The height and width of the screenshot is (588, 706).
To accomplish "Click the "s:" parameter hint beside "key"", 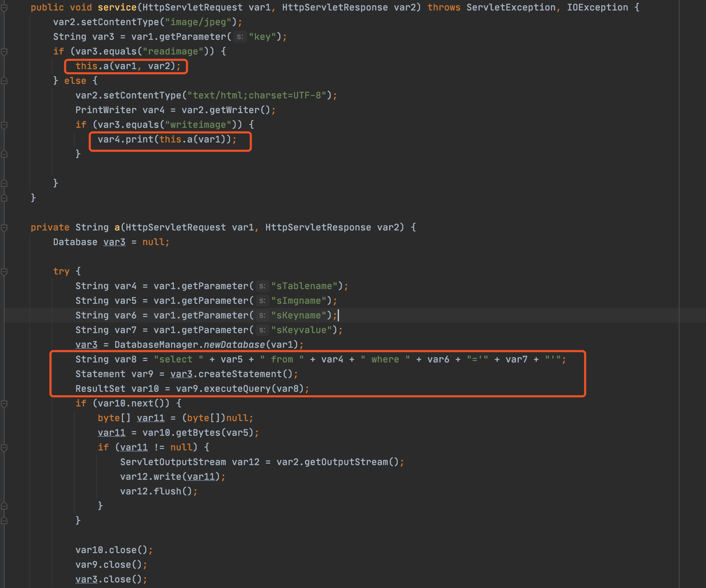I will tap(240, 36).
